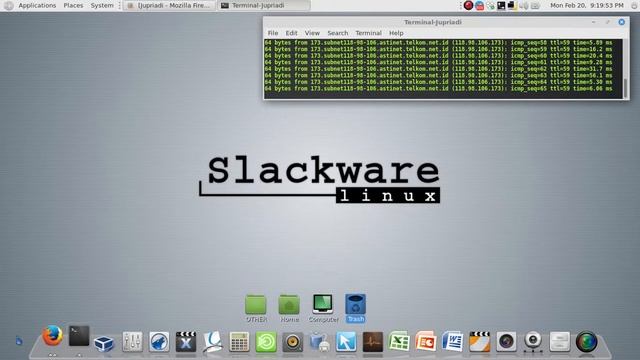The image size is (640, 360).
Task: Click the small blue icon left of dock
Action: (x=19, y=341)
